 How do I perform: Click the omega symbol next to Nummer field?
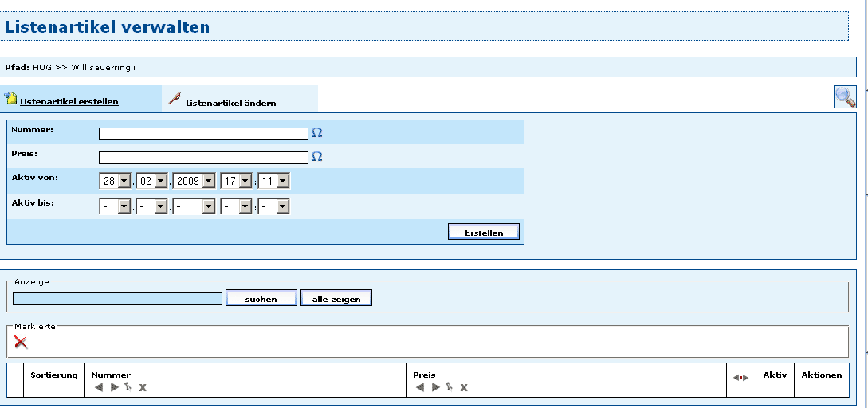(x=316, y=133)
